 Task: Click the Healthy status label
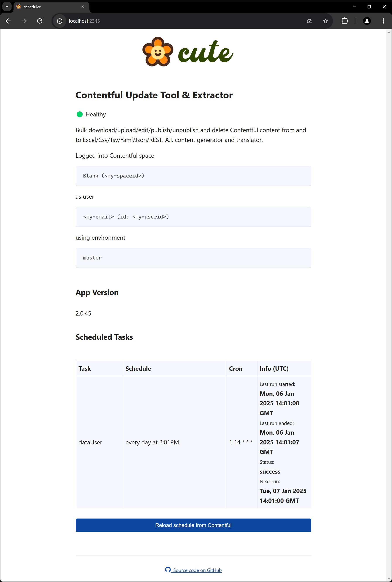pyautogui.click(x=96, y=114)
